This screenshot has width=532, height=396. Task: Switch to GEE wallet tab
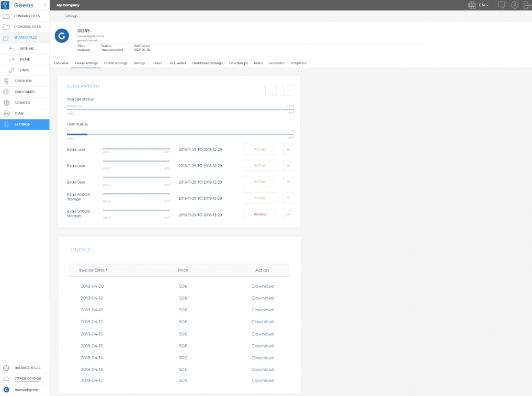click(x=178, y=63)
